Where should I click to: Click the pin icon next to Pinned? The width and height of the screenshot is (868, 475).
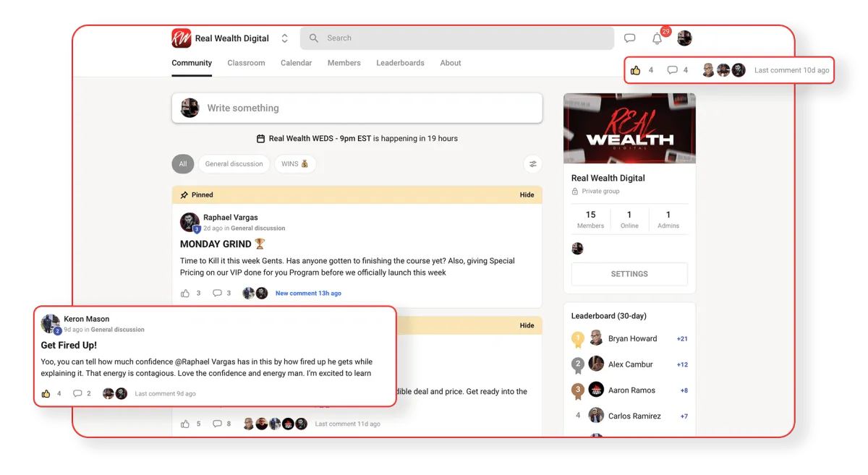(184, 194)
